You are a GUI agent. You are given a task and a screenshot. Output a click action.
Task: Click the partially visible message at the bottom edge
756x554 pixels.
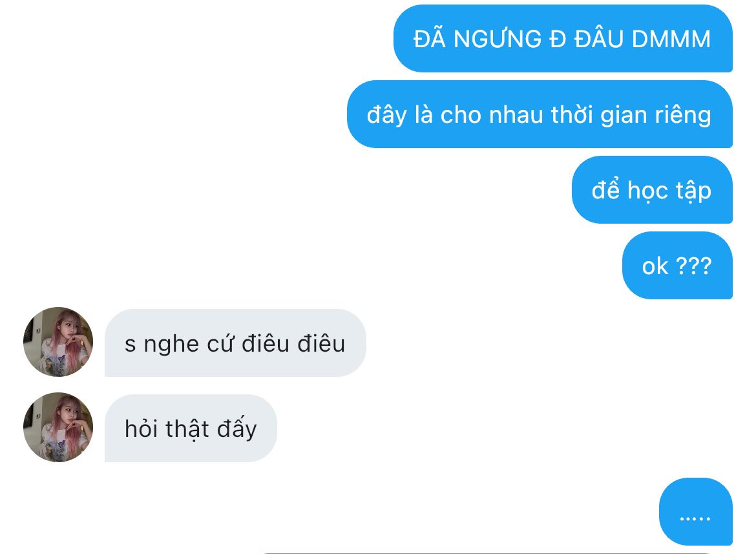click(487, 553)
